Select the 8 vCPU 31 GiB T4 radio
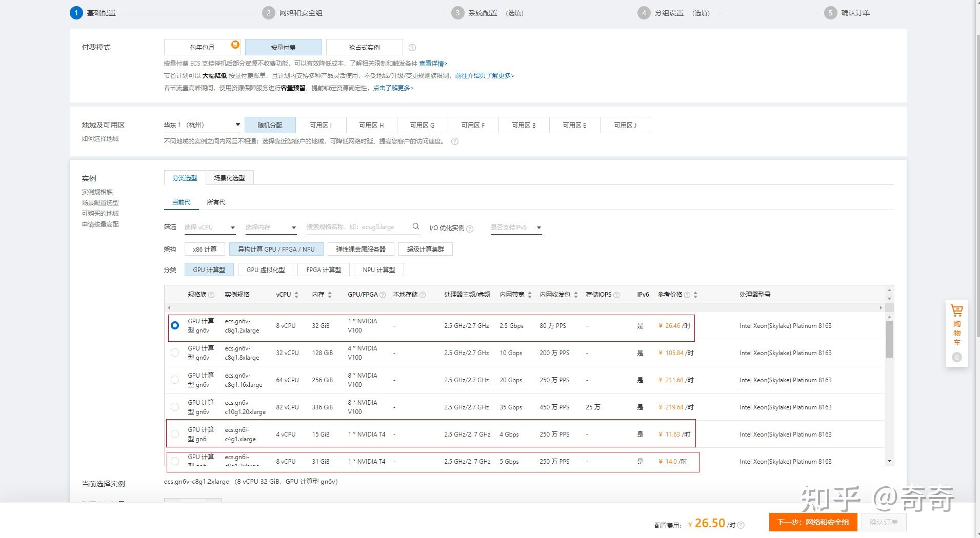This screenshot has height=538, width=980. coord(175,461)
